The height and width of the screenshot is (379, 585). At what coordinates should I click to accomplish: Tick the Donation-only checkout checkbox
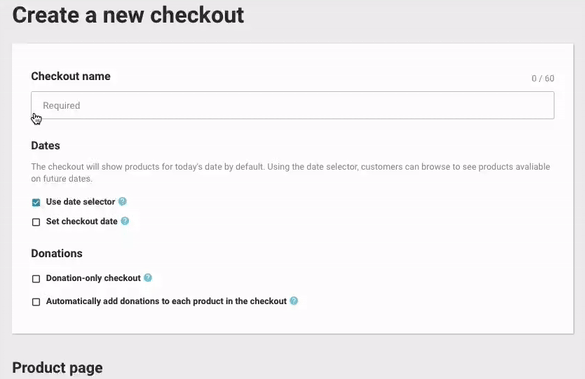[x=36, y=279]
